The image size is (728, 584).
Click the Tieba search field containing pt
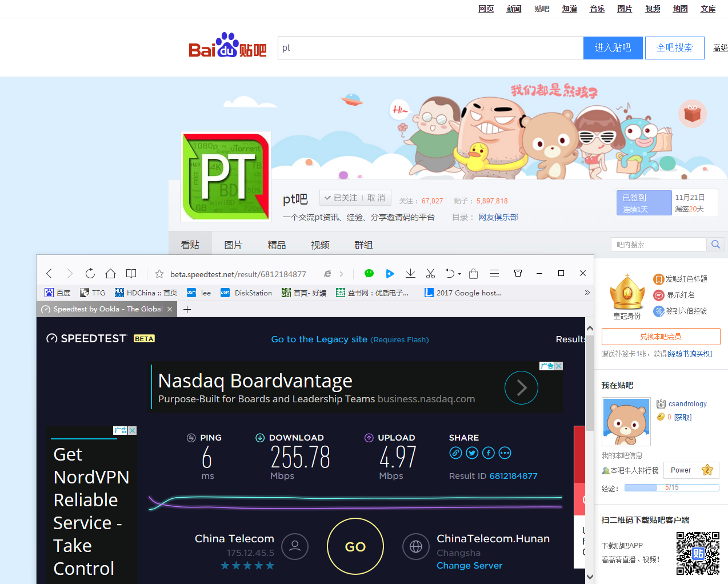point(431,48)
